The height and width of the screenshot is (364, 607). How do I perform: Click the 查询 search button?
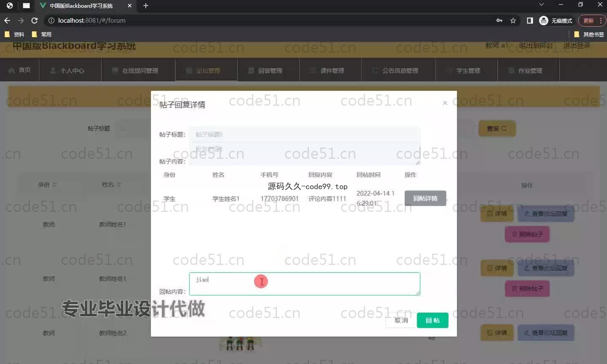pos(497,128)
